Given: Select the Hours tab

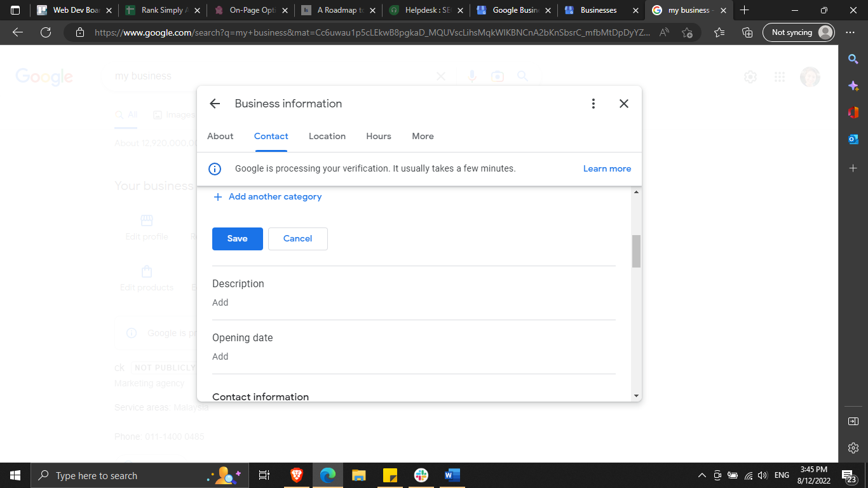Looking at the screenshot, I should 379,136.
